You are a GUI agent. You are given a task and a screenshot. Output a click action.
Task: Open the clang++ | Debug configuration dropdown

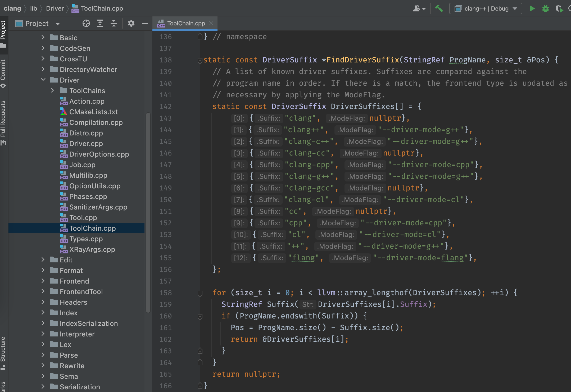[x=486, y=8]
